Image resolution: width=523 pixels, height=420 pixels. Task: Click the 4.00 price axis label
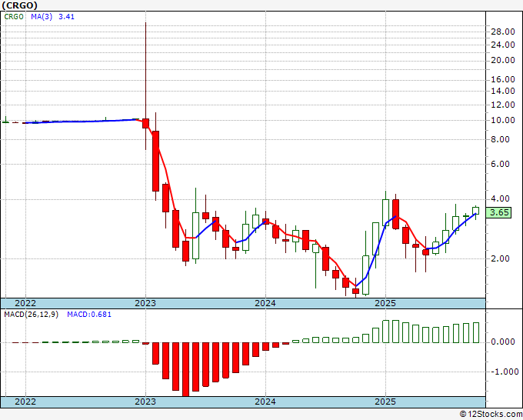[501, 198]
